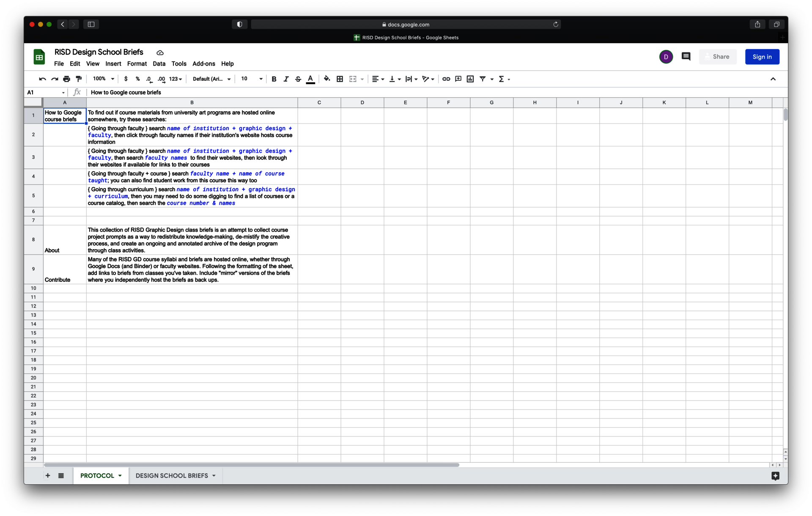Viewport: 812px width, 516px height.
Task: Open the horizontal align dropdown
Action: 378,79
